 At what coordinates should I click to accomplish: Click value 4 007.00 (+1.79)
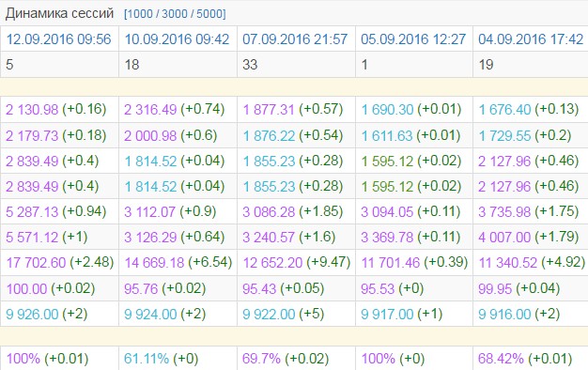[x=529, y=238]
